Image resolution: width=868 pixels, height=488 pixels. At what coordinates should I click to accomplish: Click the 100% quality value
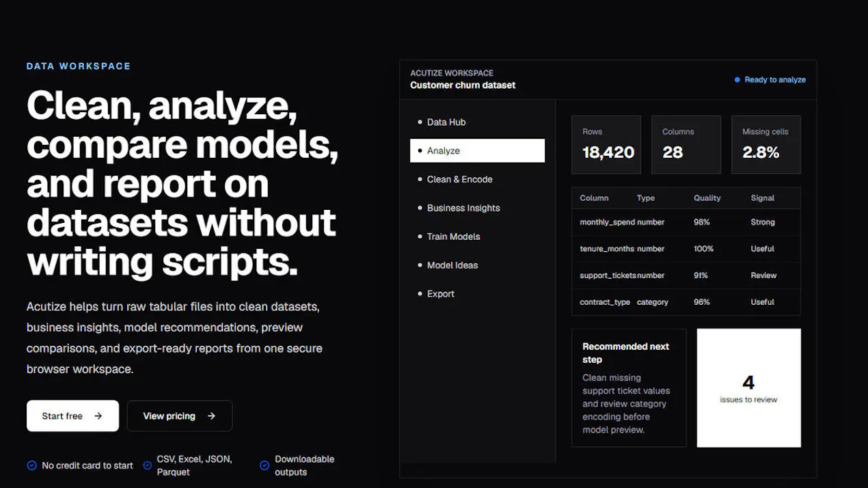[703, 249]
